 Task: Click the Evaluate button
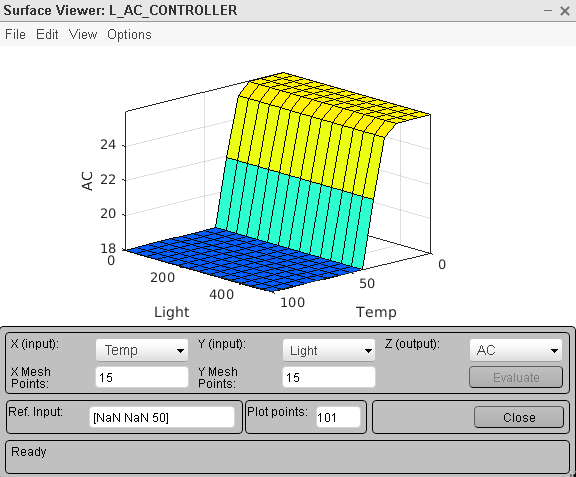point(516,377)
